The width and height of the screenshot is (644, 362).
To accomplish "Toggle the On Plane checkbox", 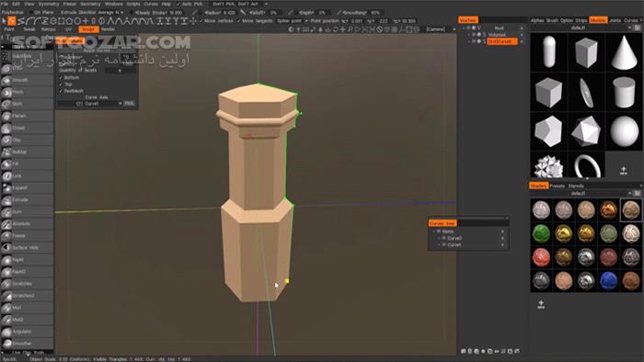I will pyautogui.click(x=31, y=12).
